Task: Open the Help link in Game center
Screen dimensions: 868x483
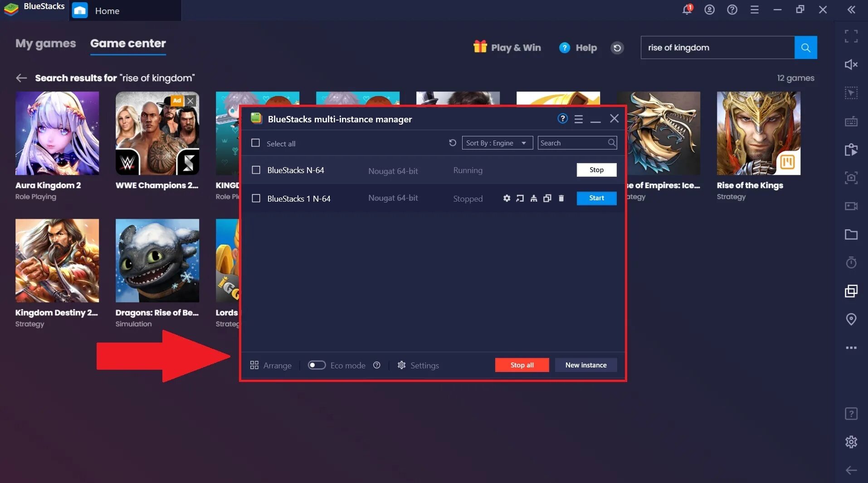Action: (x=578, y=48)
